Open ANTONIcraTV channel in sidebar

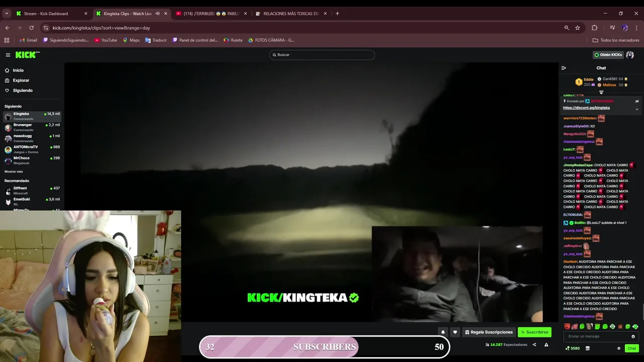(32, 149)
